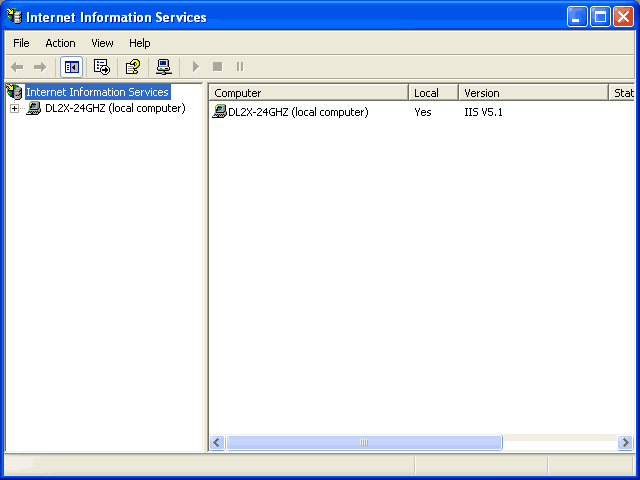Click the Back arrow toolbar button
Screen dimensions: 640x480
tap(17, 67)
